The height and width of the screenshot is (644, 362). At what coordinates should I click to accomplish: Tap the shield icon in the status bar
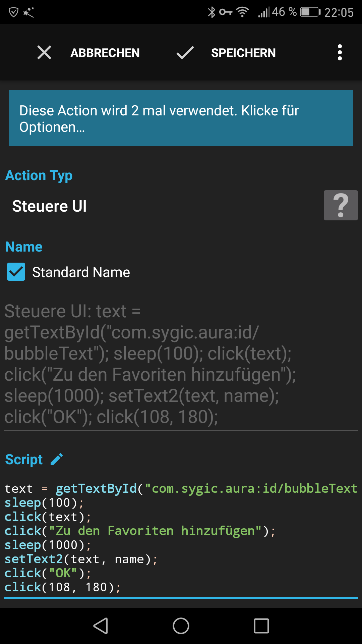click(13, 12)
